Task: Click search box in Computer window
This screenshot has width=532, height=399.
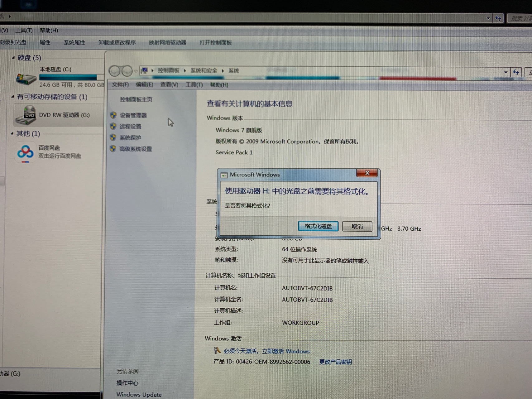Action: (520, 18)
